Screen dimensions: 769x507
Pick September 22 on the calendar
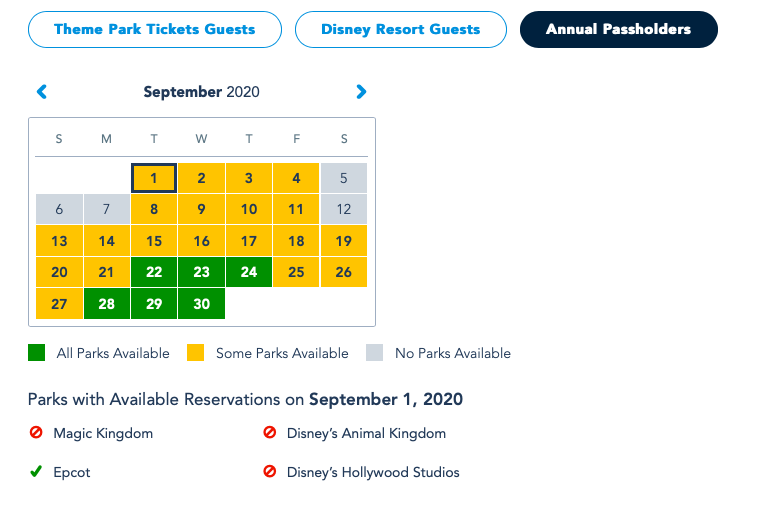point(154,272)
